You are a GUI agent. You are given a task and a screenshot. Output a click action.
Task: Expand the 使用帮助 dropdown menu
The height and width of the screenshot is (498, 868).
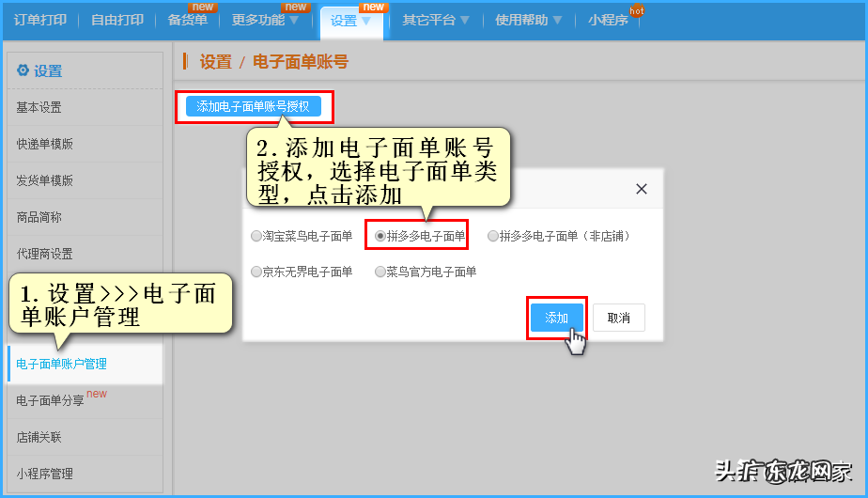(529, 20)
